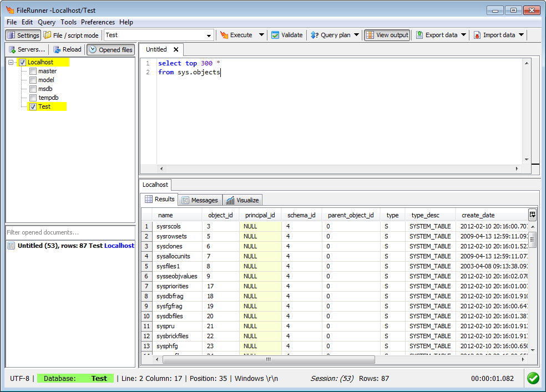The height and width of the screenshot is (392, 546).
Task: Uncheck the Test database checkbox
Action: pyautogui.click(x=33, y=107)
